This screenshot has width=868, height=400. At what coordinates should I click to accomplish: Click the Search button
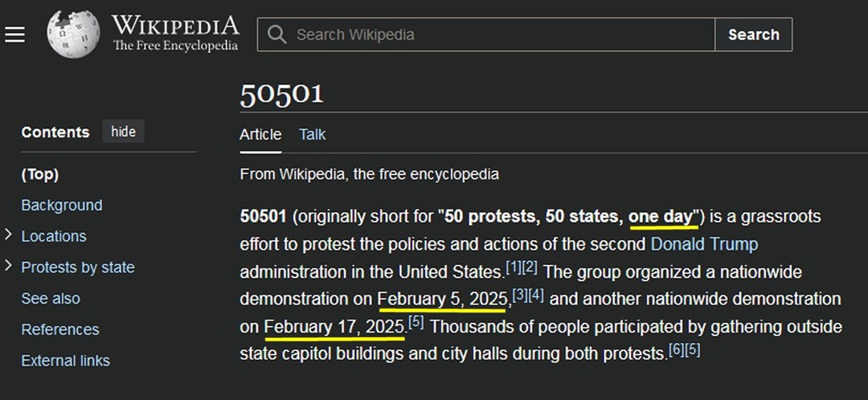[x=753, y=35]
